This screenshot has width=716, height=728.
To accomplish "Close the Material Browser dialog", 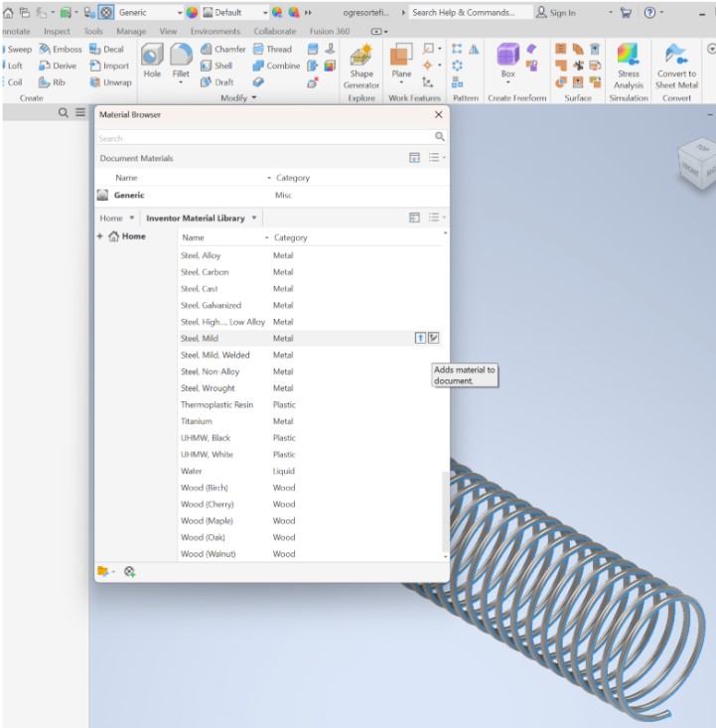I will [438, 114].
